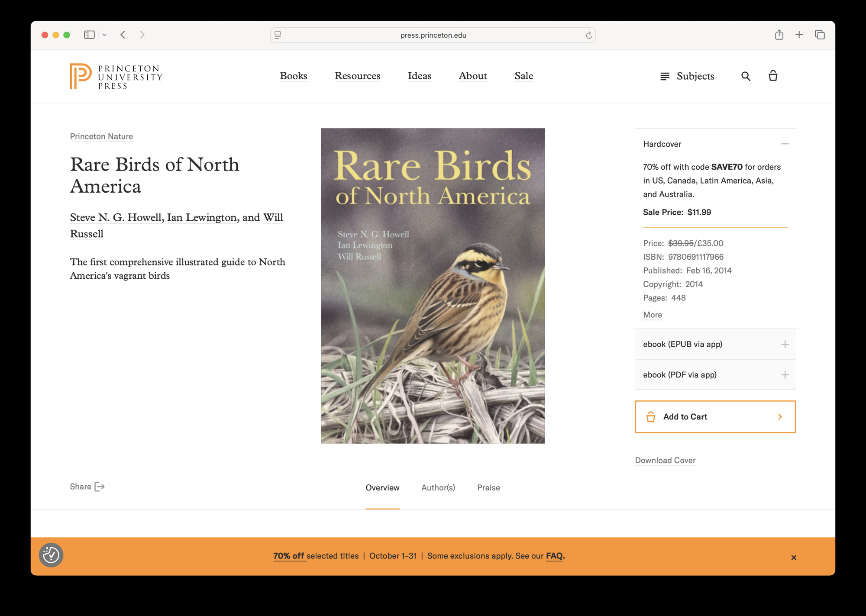
Task: Switch to the Praise tab
Action: coord(488,487)
